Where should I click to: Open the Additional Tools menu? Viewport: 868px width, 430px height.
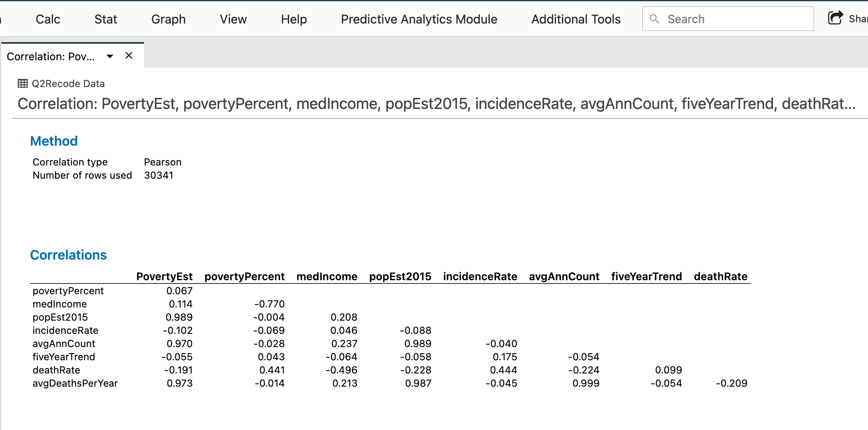click(576, 19)
